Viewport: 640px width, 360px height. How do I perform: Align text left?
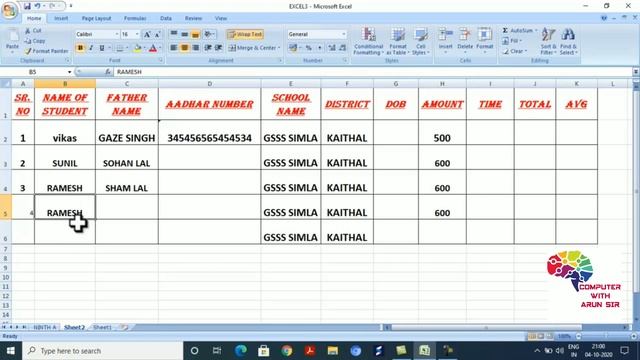point(174,48)
